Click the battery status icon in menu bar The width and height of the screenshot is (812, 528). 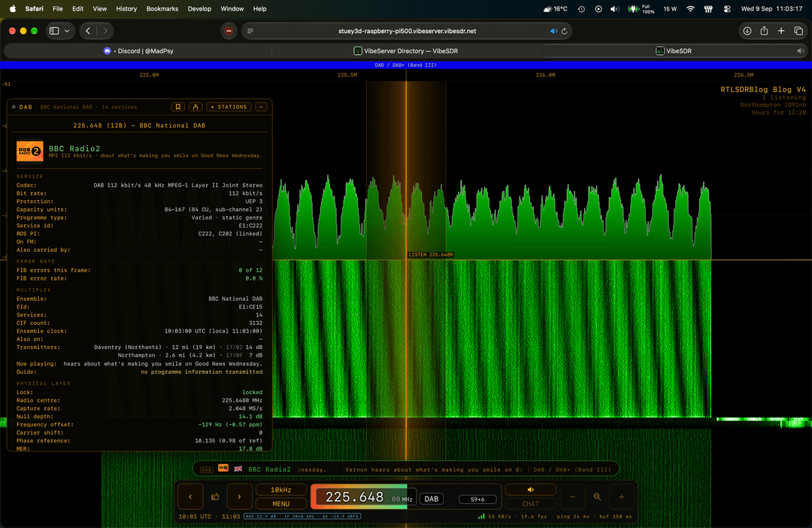click(x=633, y=9)
